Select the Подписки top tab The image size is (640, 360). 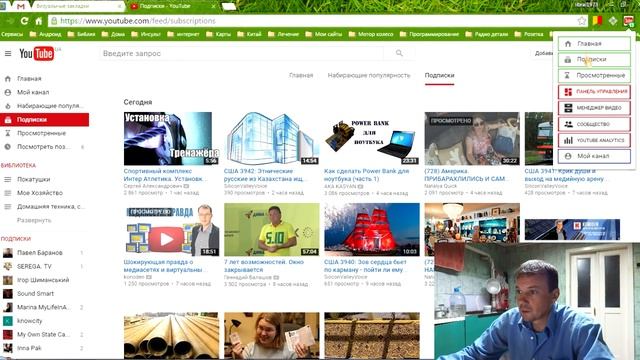439,75
